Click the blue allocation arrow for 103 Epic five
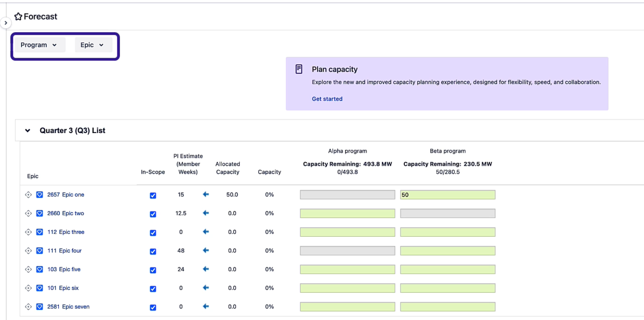The image size is (644, 320). (x=206, y=269)
